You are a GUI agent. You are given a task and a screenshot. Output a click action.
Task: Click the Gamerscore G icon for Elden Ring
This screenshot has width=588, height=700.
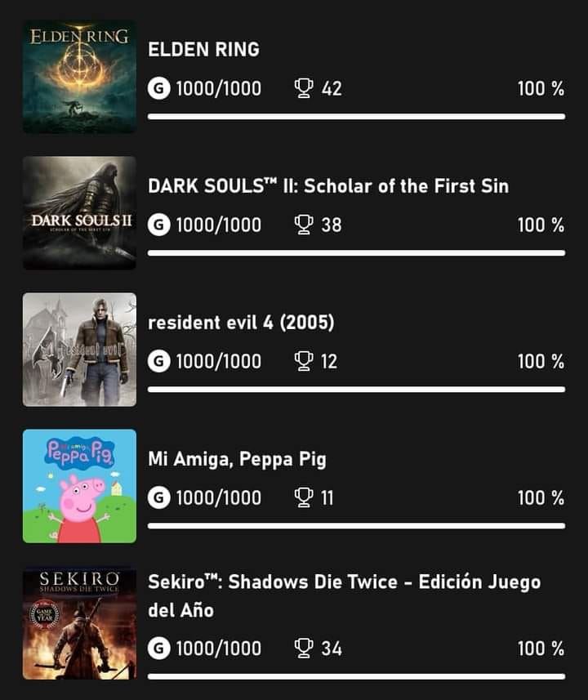(x=159, y=88)
